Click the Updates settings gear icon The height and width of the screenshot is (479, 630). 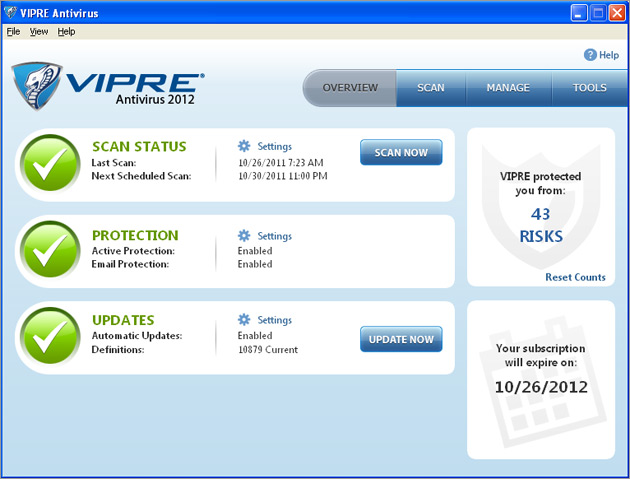tap(244, 319)
